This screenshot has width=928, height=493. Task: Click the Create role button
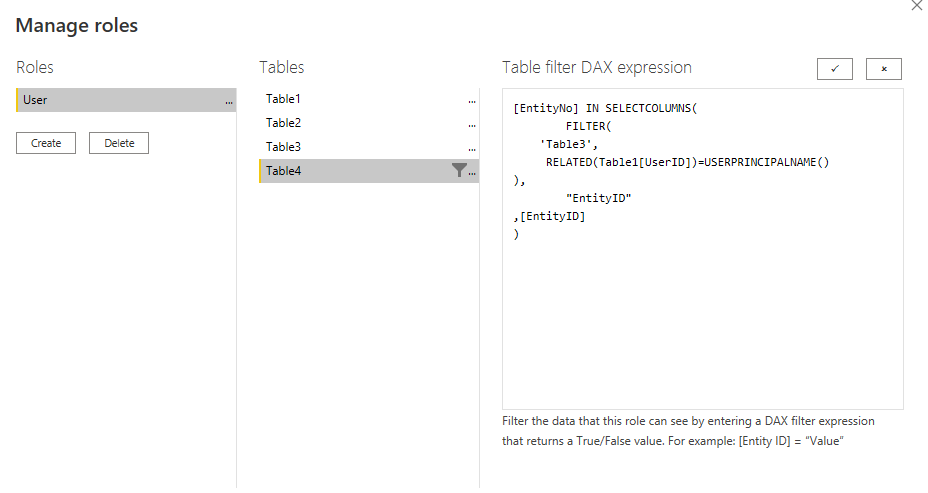pos(46,143)
